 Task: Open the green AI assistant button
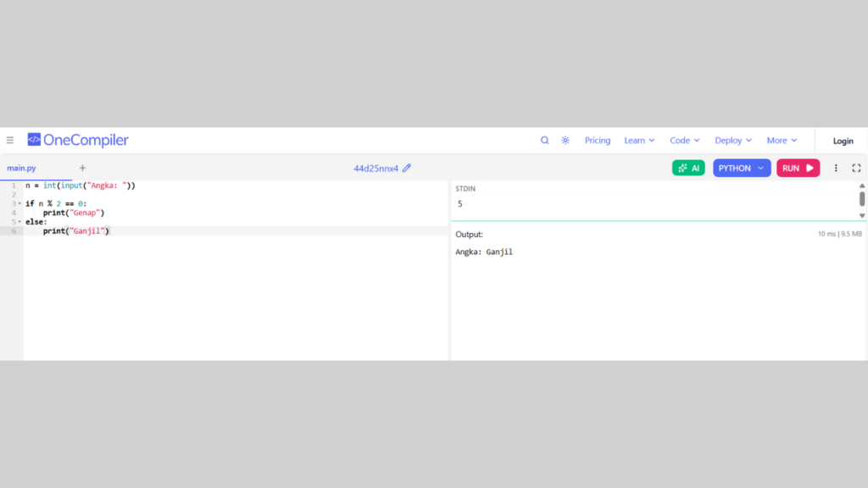(x=688, y=168)
